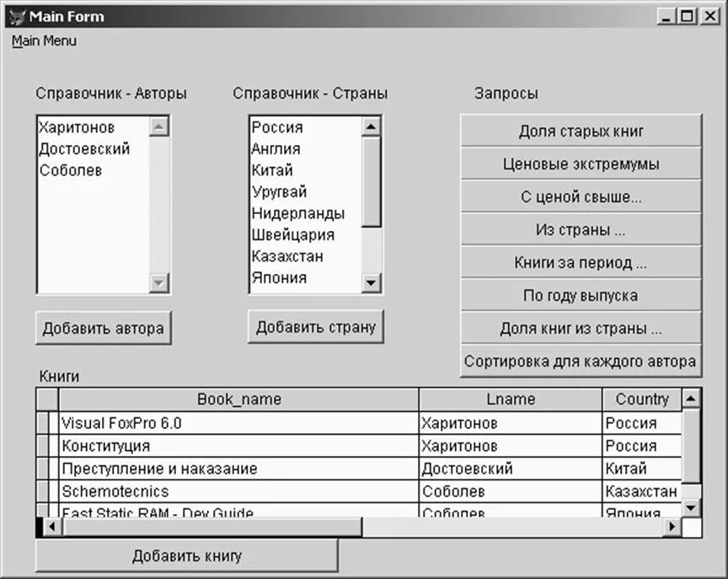Screen dimensions: 728x579
Task: Run the Доля старых книг query
Action: pos(581,131)
